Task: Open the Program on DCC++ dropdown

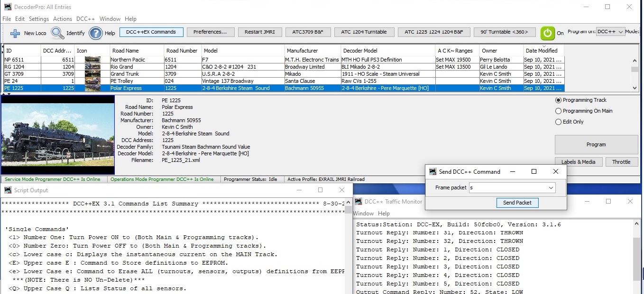Action: [610, 32]
